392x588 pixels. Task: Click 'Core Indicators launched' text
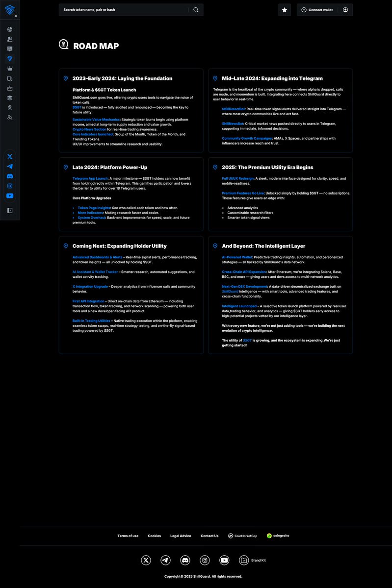coord(93,134)
